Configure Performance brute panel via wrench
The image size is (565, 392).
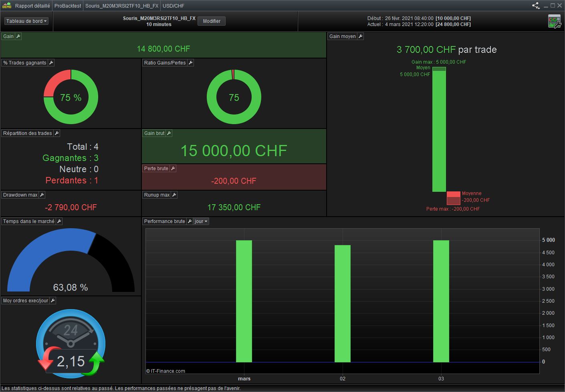pyautogui.click(x=190, y=221)
